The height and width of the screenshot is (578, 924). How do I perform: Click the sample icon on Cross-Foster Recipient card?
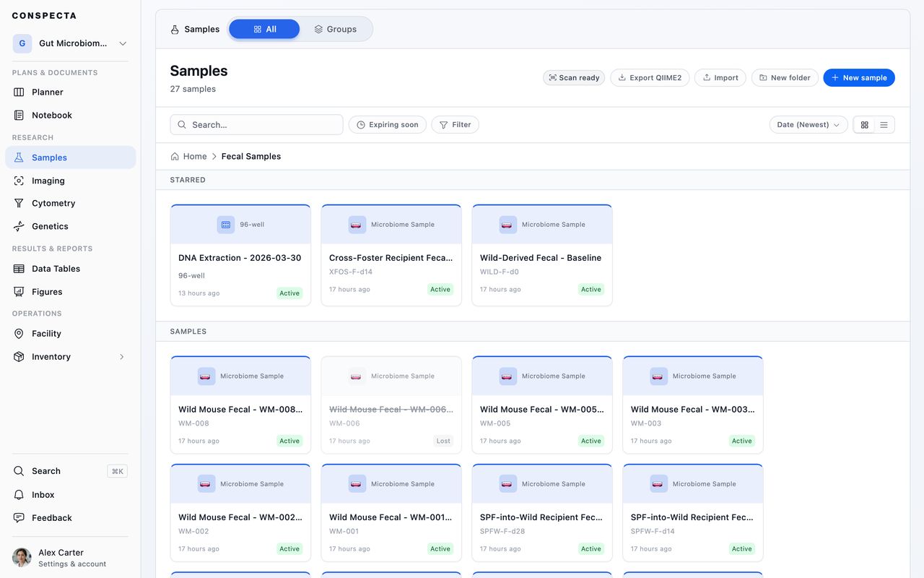[x=357, y=225]
